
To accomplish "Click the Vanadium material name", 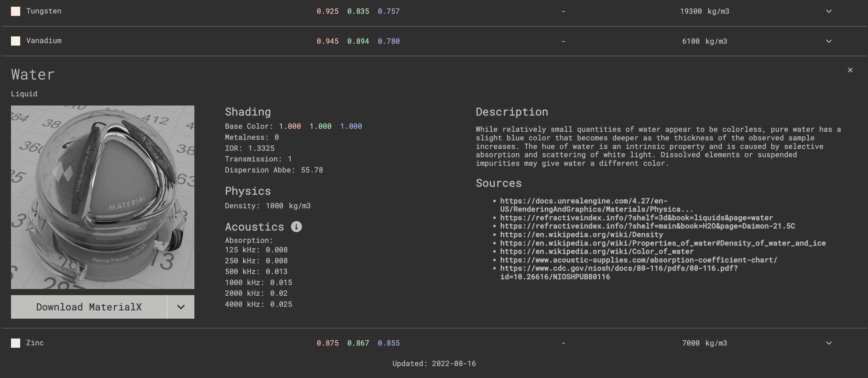I will pyautogui.click(x=44, y=41).
